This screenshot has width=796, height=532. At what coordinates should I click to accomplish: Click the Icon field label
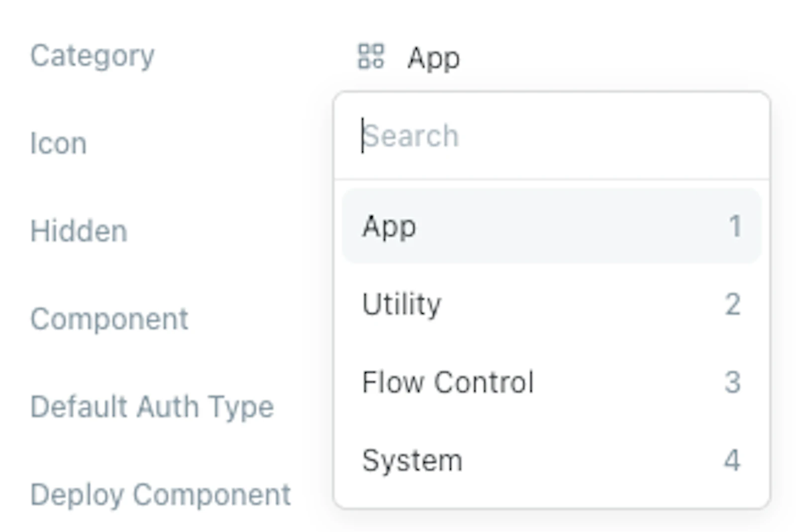point(59,144)
